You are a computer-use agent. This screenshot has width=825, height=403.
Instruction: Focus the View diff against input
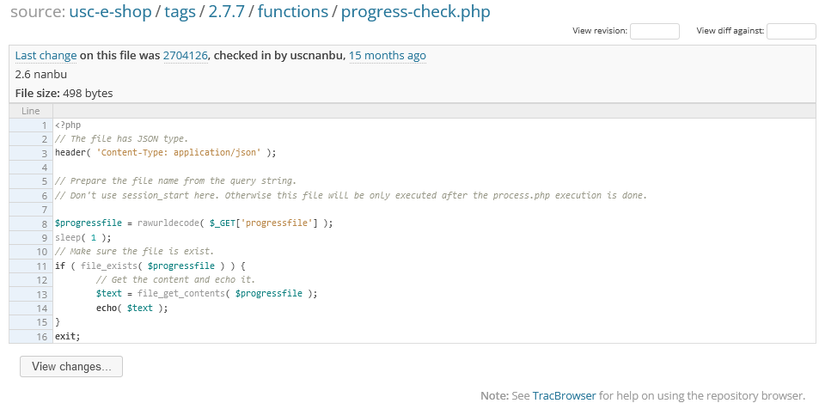tap(791, 31)
